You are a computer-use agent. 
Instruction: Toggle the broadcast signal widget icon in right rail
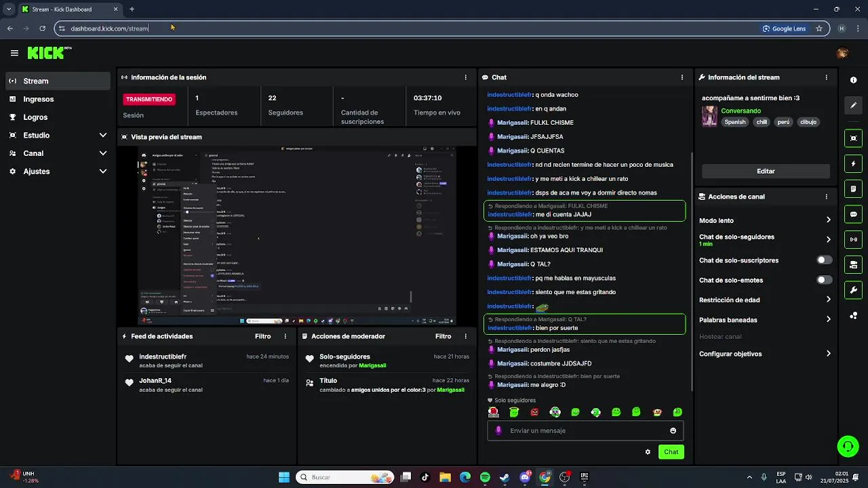coord(853,239)
